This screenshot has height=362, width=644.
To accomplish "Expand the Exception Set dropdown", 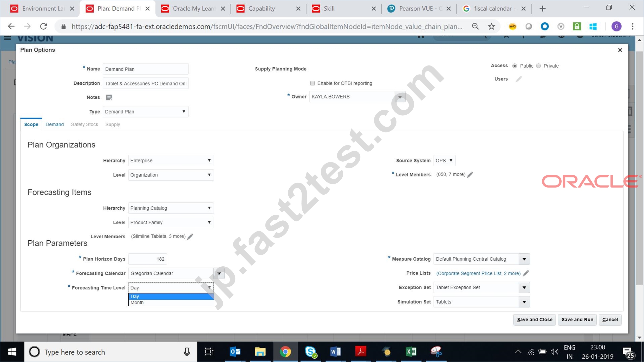I will click(x=524, y=288).
